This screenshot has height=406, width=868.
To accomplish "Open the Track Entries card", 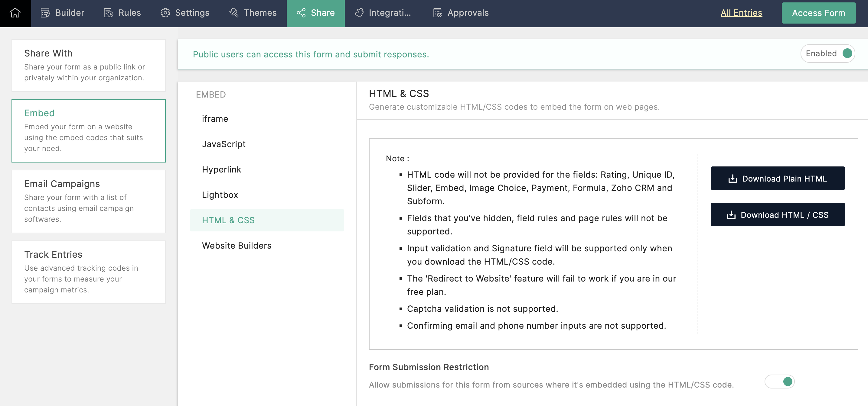I will [x=88, y=272].
